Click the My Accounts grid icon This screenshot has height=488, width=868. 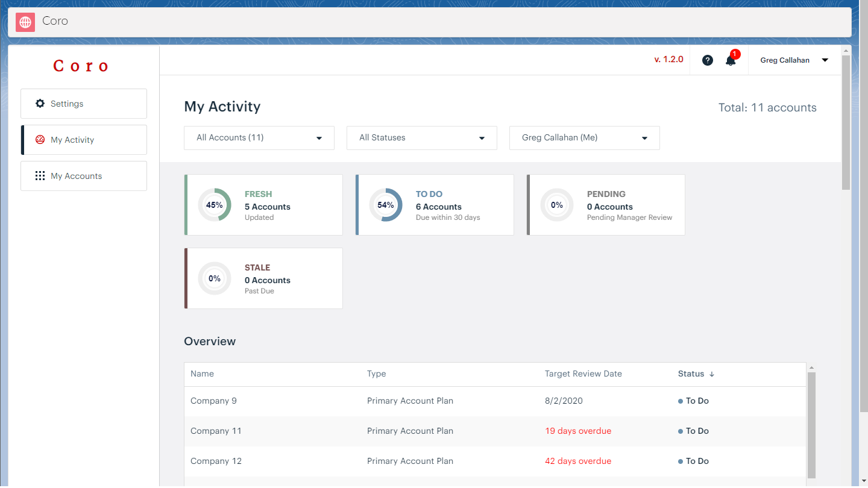40,176
